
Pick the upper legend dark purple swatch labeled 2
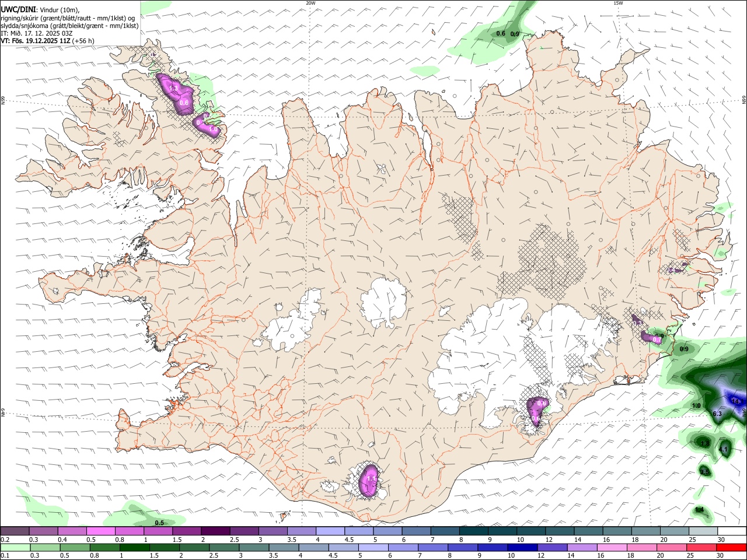[x=215, y=531]
